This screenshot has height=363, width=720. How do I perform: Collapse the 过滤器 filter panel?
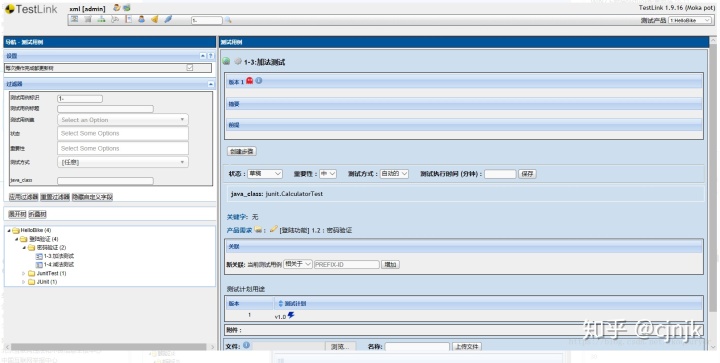tap(210, 84)
